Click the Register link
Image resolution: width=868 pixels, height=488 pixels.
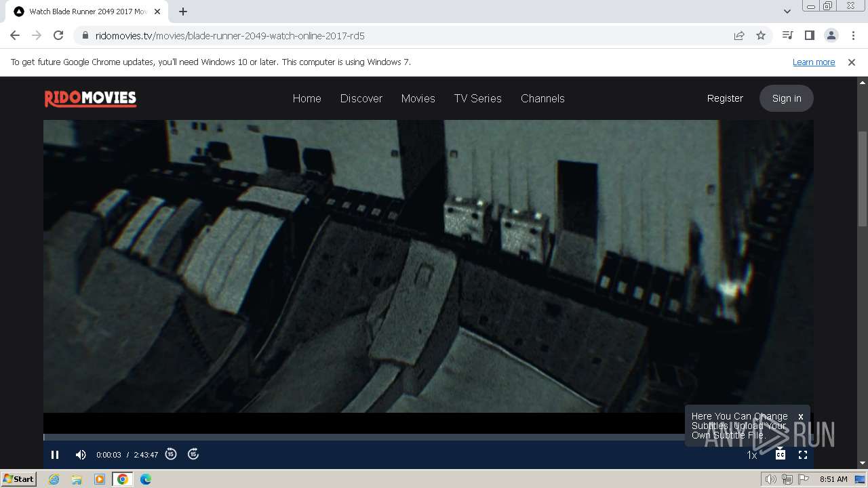click(725, 98)
